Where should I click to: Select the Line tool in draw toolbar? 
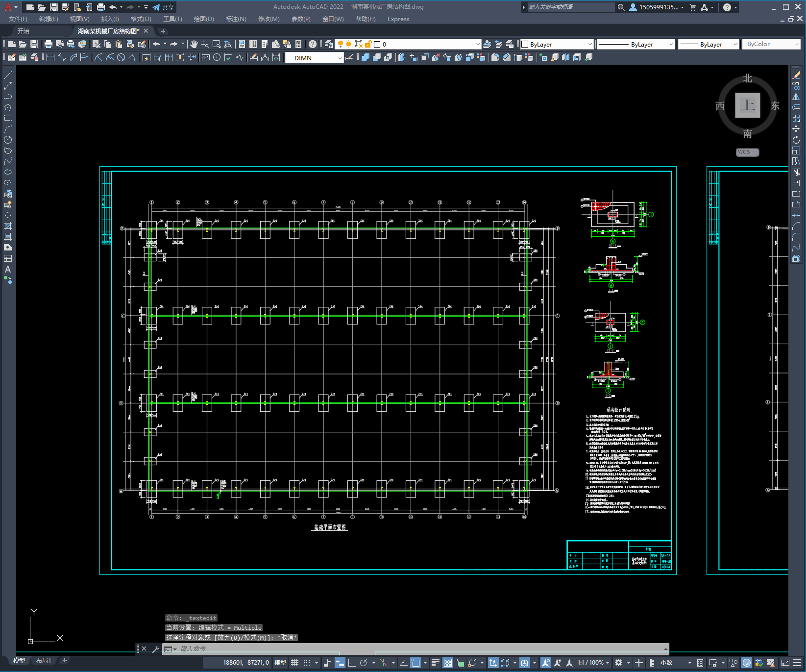(8, 75)
